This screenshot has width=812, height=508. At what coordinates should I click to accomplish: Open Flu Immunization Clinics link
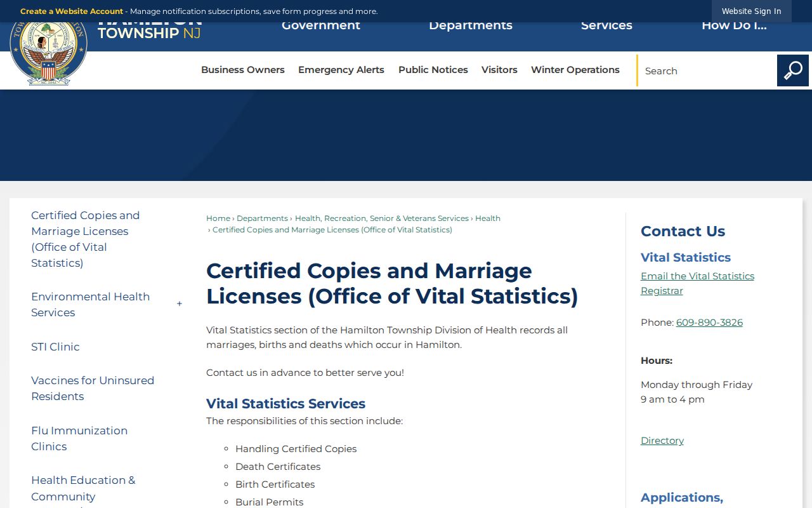coord(79,438)
